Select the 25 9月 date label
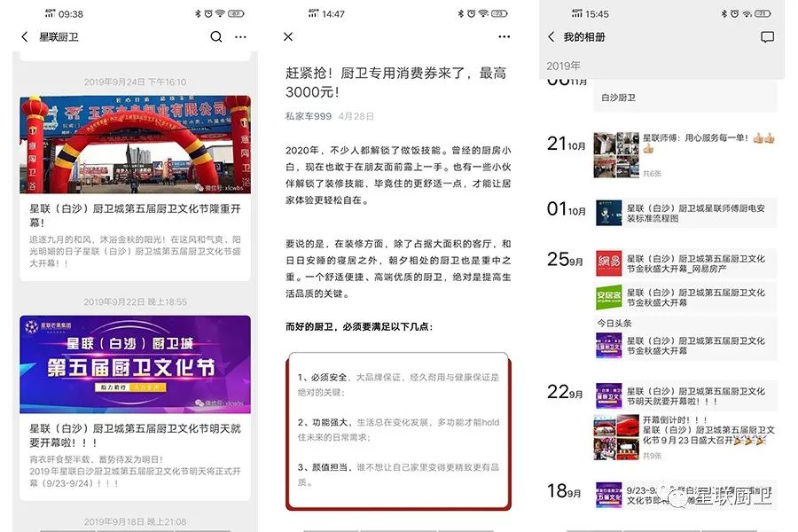Screen dimensions: 798x532 (565, 259)
